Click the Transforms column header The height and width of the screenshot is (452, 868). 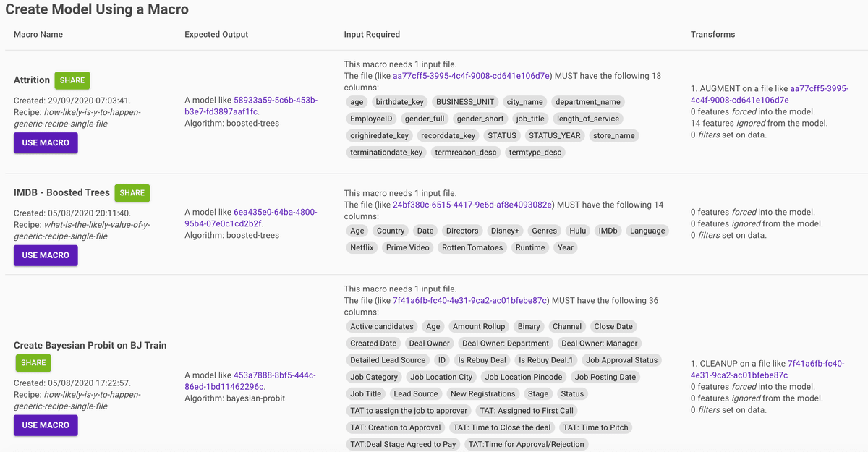[x=712, y=35]
